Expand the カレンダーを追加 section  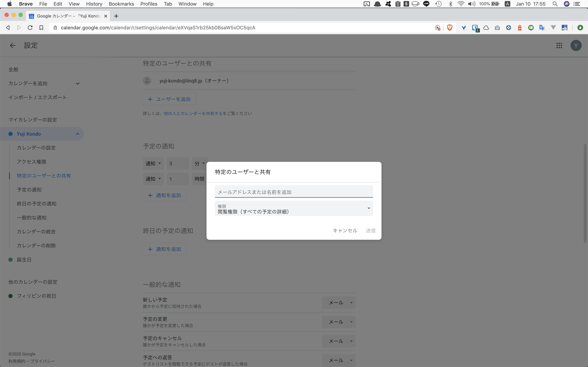click(78, 83)
